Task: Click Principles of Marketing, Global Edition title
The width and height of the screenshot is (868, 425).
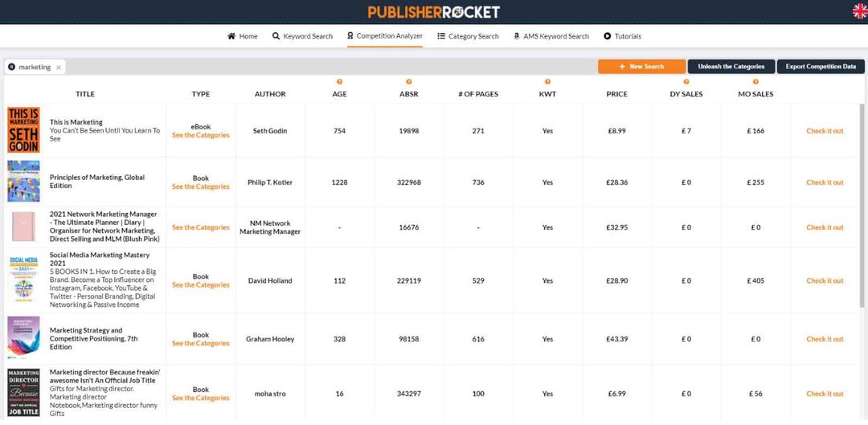Action: (x=97, y=182)
